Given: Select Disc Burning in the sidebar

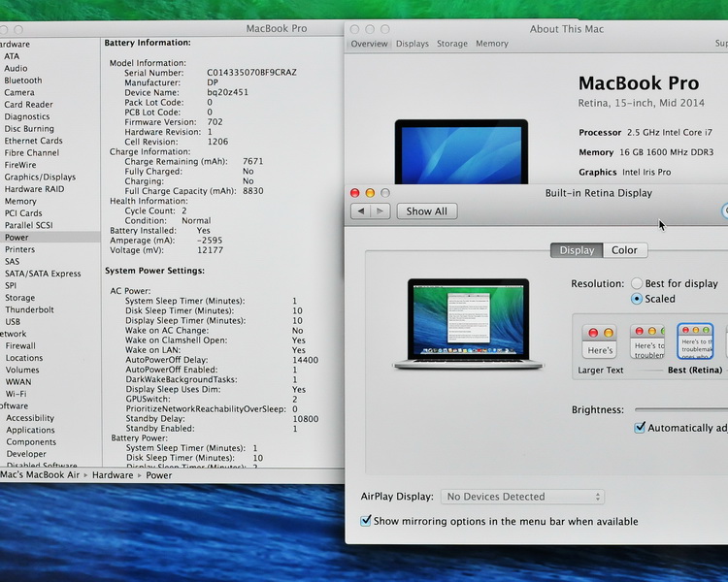Looking at the screenshot, I should pyautogui.click(x=29, y=129).
